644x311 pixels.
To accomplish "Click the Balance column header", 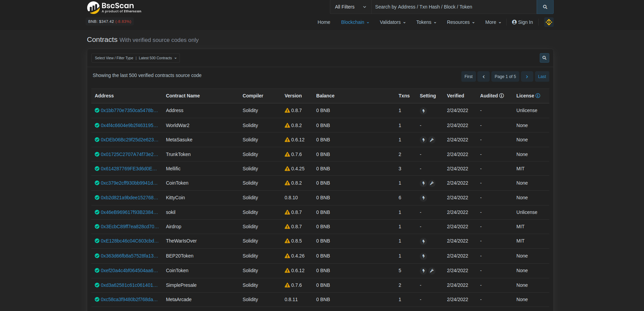I will tap(325, 96).
